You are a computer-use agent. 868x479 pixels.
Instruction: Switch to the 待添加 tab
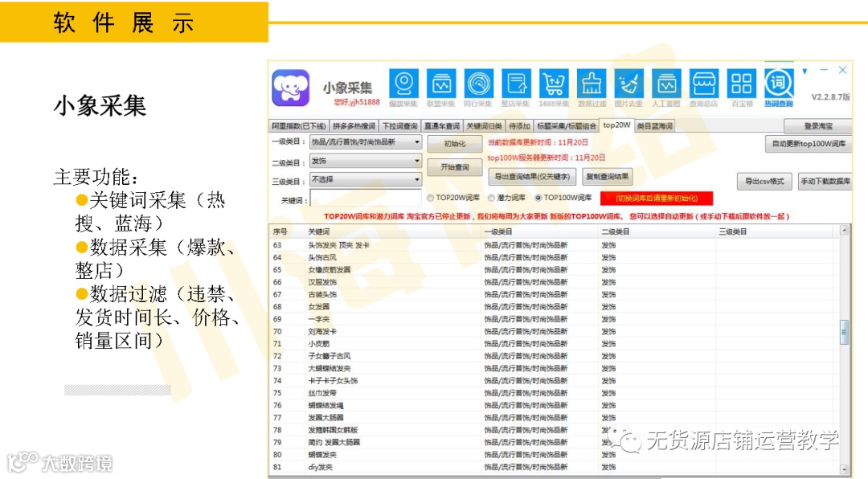click(519, 126)
